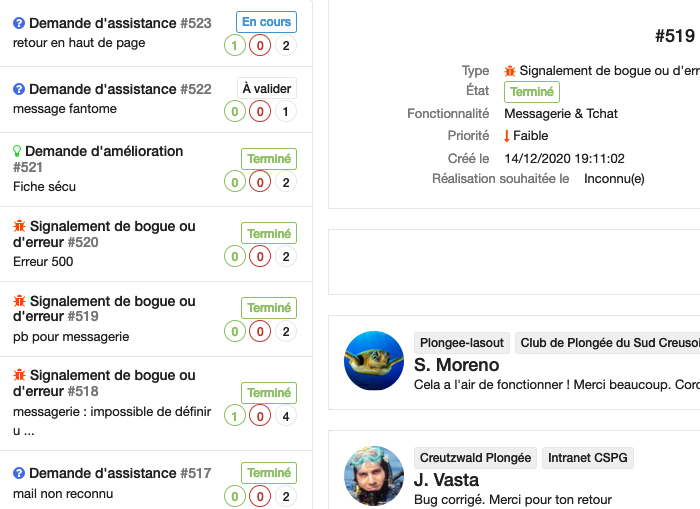Click S. Moreno's turtle avatar

(x=374, y=360)
